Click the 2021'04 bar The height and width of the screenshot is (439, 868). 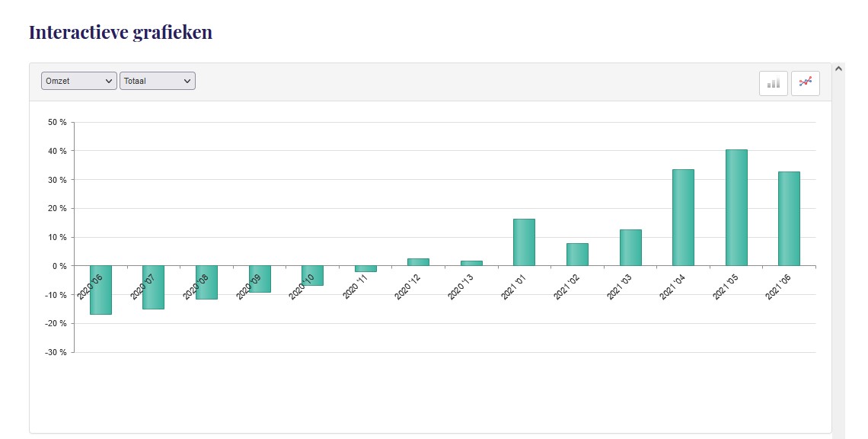pyautogui.click(x=683, y=217)
